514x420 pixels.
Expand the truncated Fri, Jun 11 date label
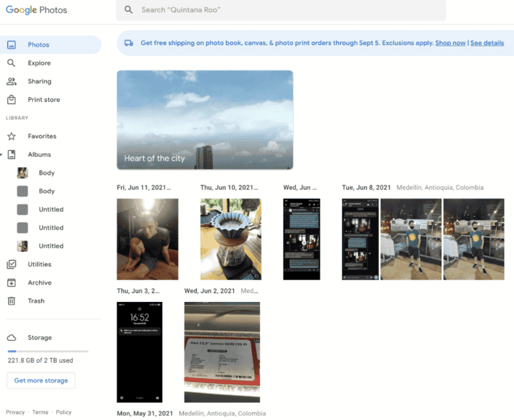[144, 187]
